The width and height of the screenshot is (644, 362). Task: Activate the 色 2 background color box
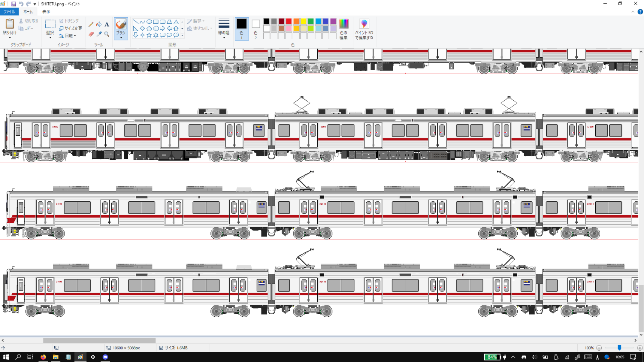coord(255,29)
